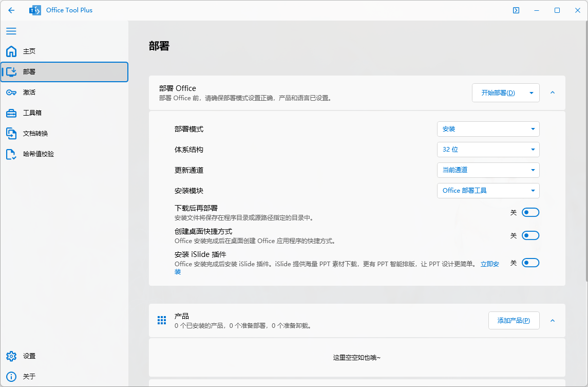Open the 部署模式 dropdown showing 安装
This screenshot has width=588, height=387.
pos(488,129)
